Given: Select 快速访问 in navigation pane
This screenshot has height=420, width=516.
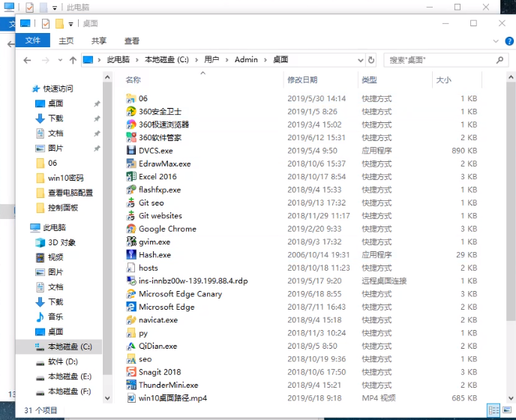Looking at the screenshot, I should pos(58,88).
